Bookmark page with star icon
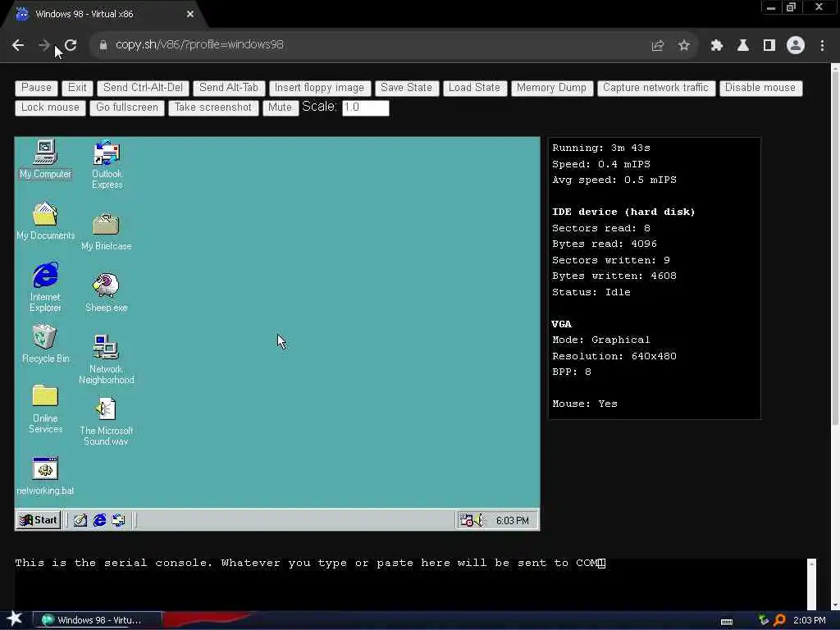The height and width of the screenshot is (630, 840). click(x=683, y=46)
